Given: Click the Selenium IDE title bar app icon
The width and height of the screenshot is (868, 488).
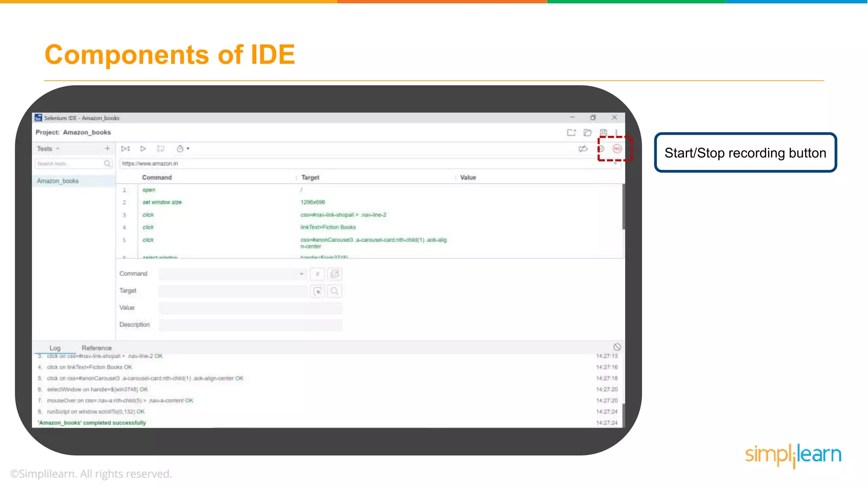Looking at the screenshot, I should 39,118.
